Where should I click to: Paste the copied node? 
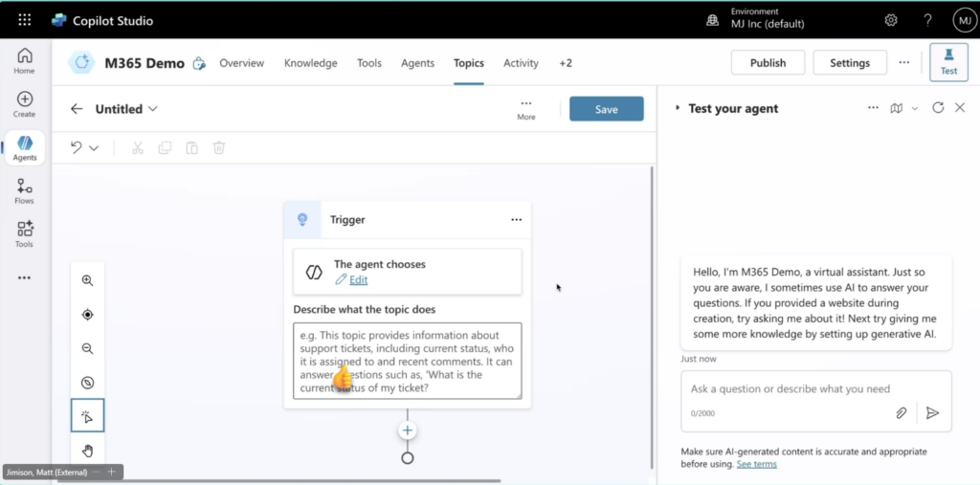191,147
